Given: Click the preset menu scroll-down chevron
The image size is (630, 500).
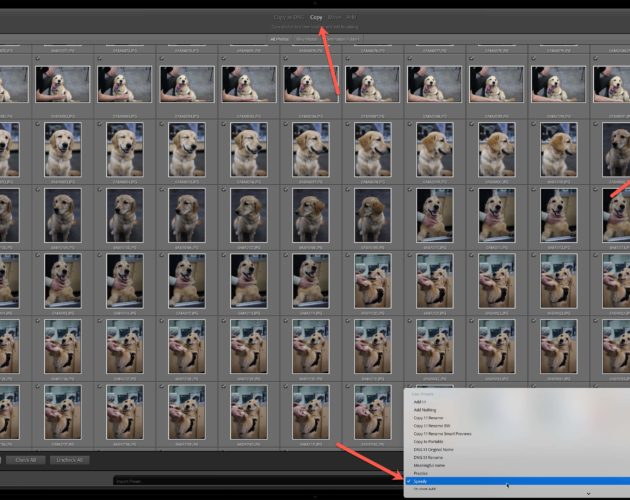Looking at the screenshot, I should 588,494.
